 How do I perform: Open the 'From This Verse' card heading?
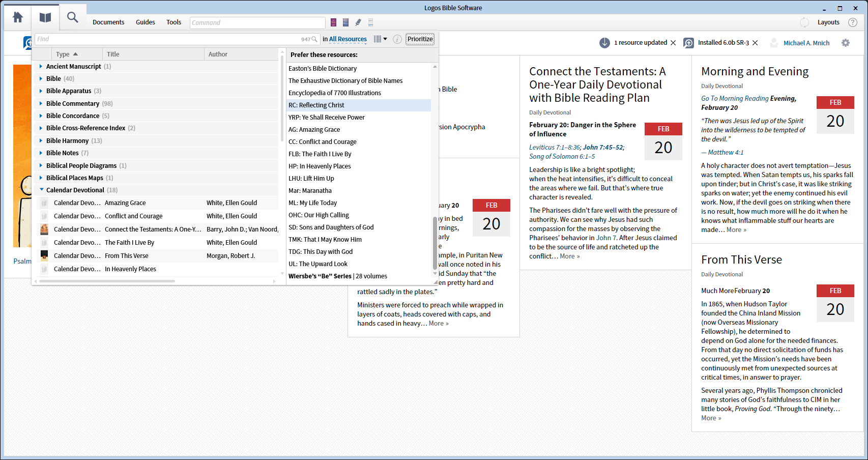coord(741,260)
